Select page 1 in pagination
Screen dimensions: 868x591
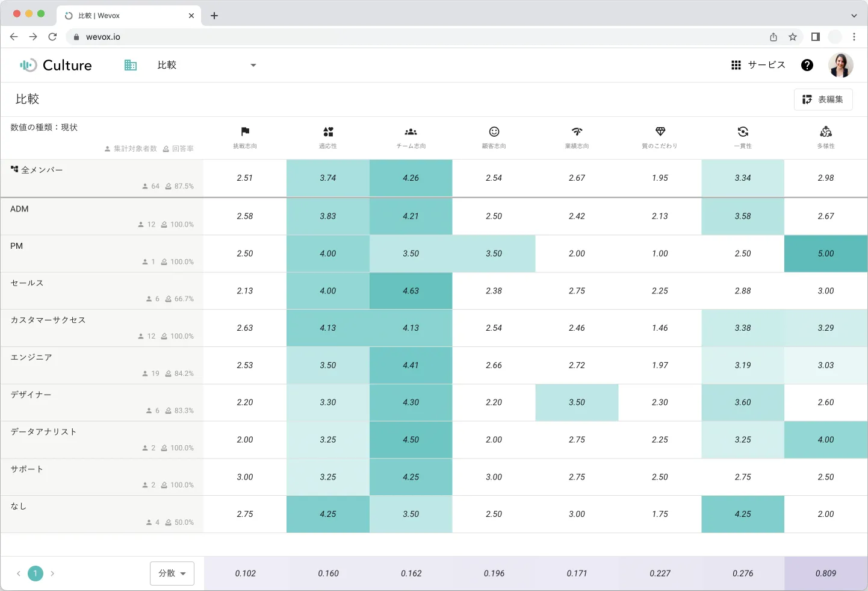pyautogui.click(x=36, y=574)
